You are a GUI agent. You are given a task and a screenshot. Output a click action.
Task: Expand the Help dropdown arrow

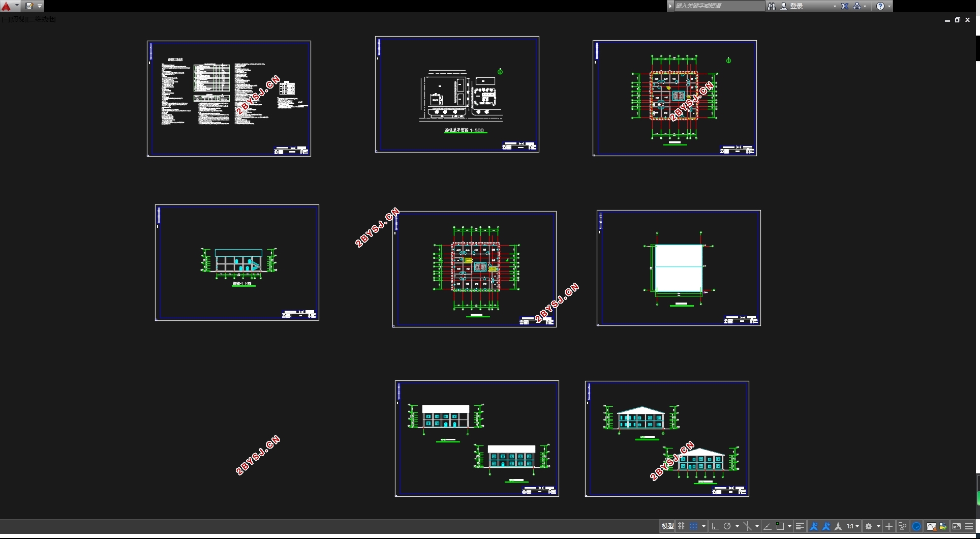889,6
